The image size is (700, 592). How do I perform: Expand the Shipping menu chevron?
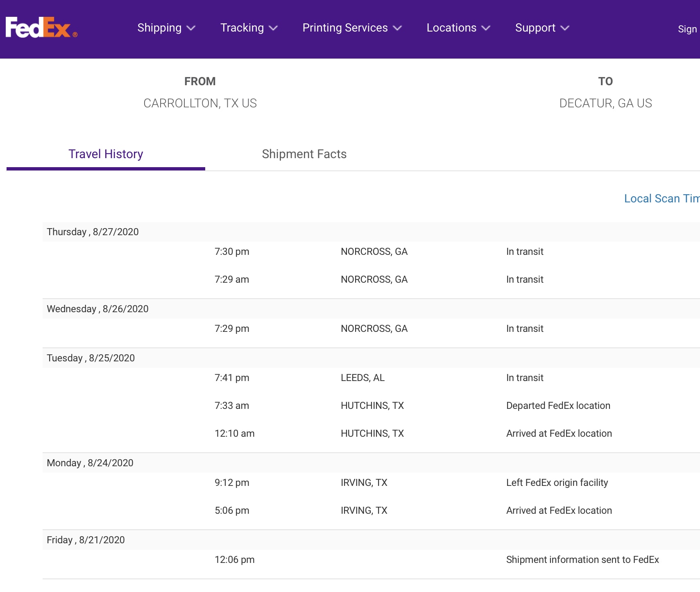pos(191,28)
